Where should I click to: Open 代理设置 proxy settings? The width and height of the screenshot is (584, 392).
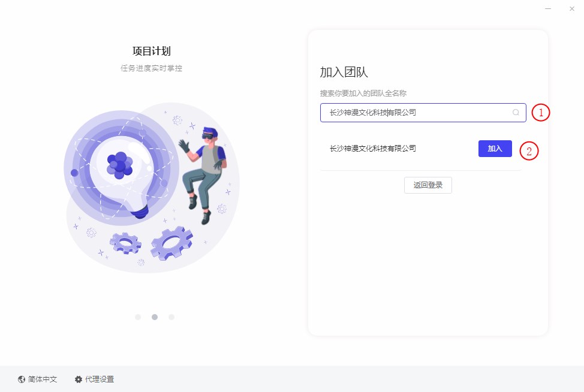click(x=94, y=379)
